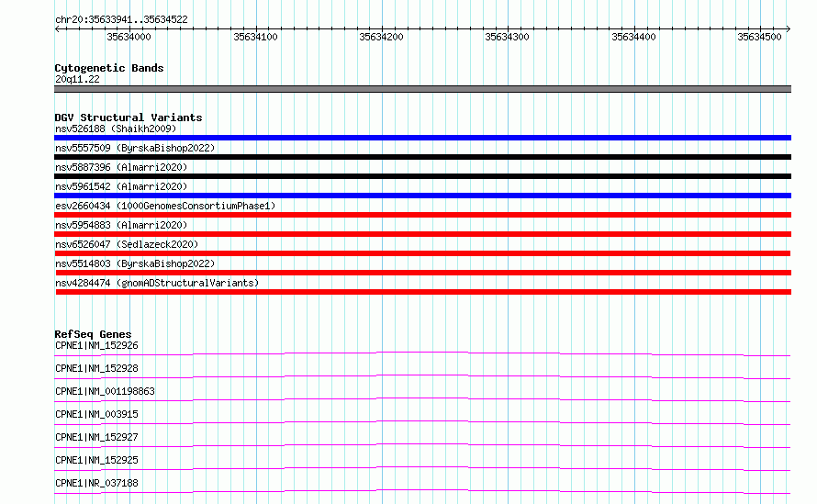This screenshot has width=817, height=504.
Task: Click ruler position 35634400
Action: 633,37
